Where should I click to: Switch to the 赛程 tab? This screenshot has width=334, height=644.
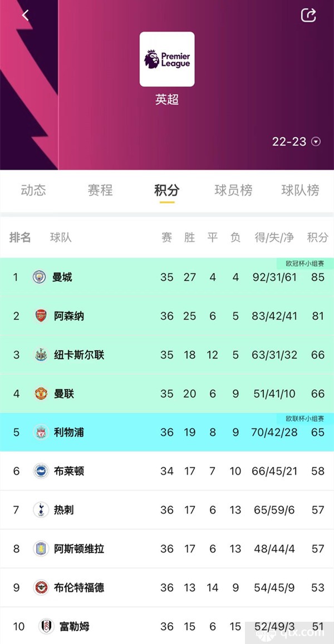(100, 190)
